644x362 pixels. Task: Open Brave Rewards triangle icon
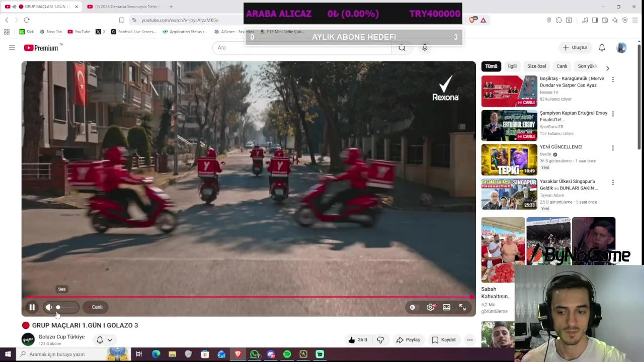point(483,20)
